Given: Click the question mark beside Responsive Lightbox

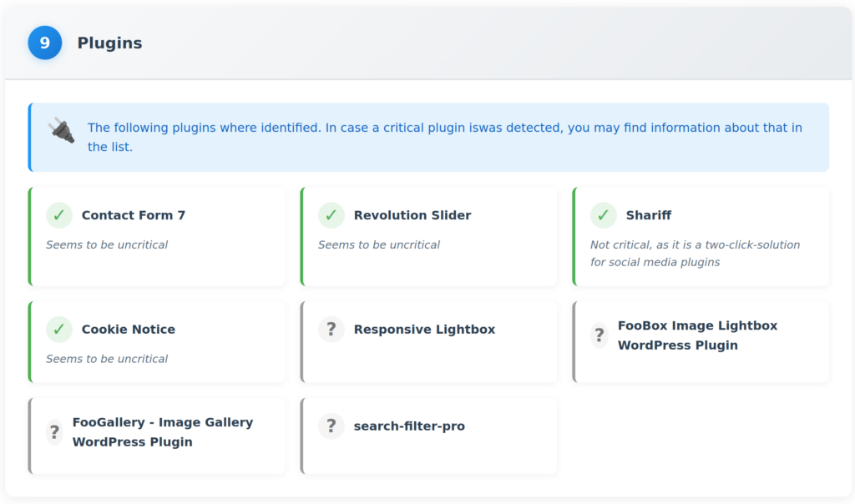Looking at the screenshot, I should click(331, 330).
